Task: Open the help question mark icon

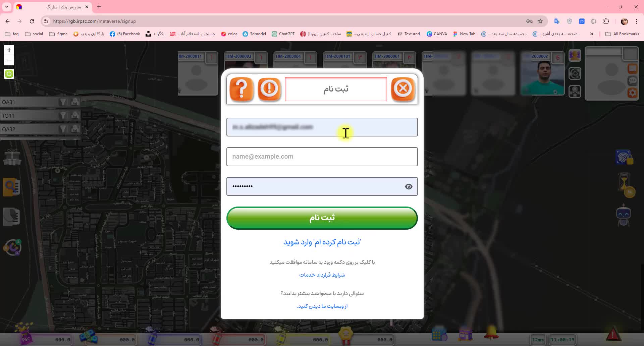Action: point(241,89)
